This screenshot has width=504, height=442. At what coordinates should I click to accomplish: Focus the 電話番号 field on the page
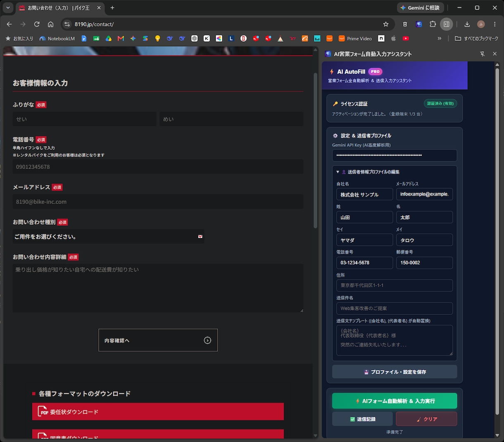tap(158, 167)
